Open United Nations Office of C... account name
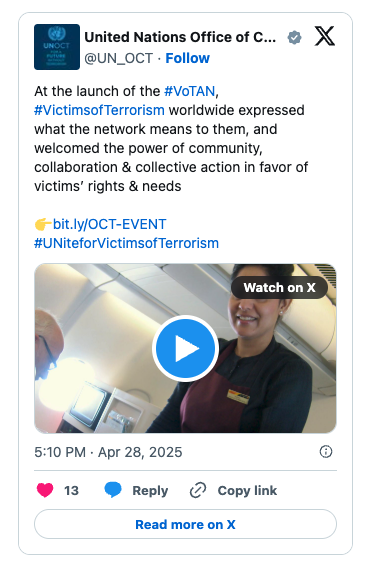Viewport: 370px width, 572px height. pos(180,37)
